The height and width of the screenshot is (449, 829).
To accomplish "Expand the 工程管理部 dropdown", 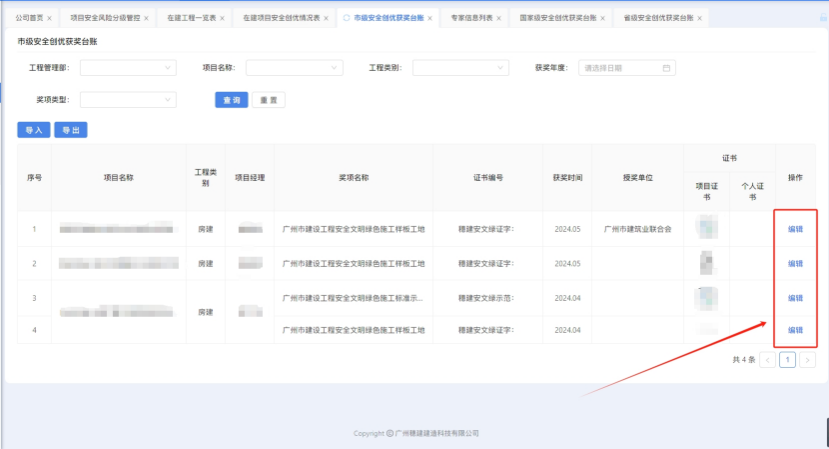I will tap(128, 68).
